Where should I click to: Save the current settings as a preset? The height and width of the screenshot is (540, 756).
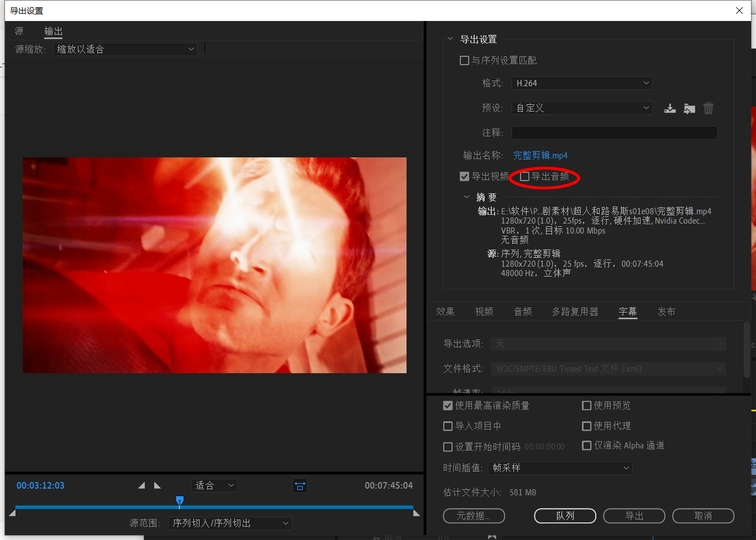(670, 108)
